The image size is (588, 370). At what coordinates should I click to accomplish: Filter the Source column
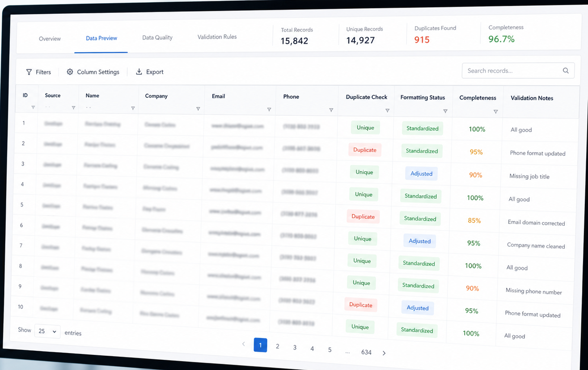pos(73,108)
